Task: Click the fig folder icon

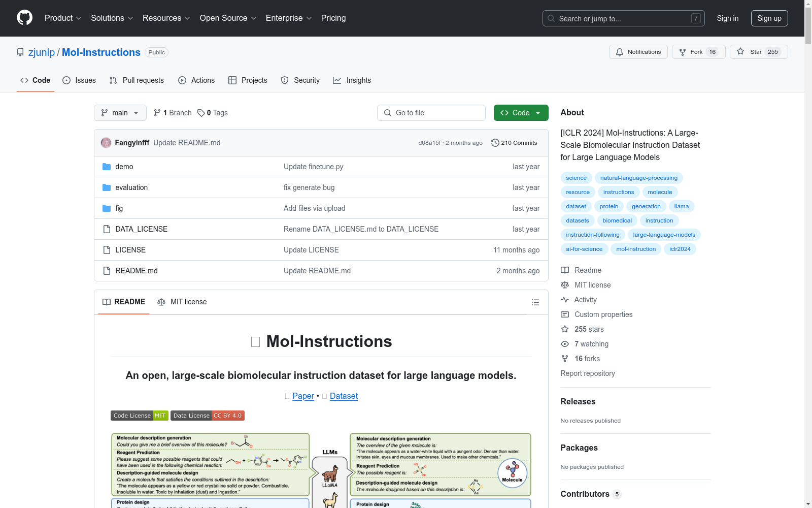Action: coord(107,208)
